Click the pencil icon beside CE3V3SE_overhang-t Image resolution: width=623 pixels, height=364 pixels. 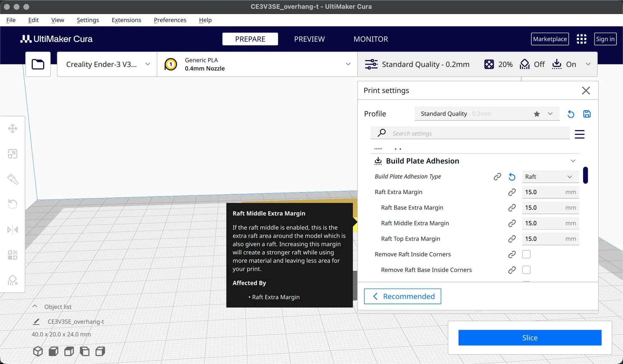pyautogui.click(x=36, y=322)
